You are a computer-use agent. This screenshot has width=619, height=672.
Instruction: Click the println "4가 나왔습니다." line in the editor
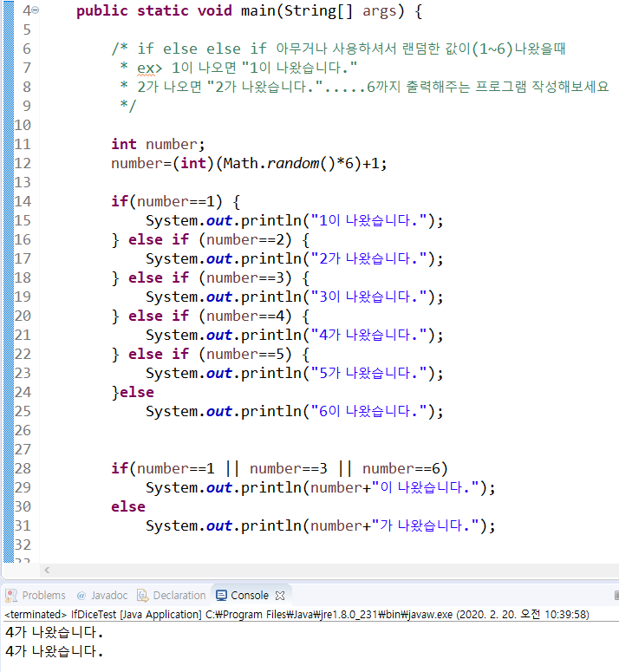click(294, 335)
